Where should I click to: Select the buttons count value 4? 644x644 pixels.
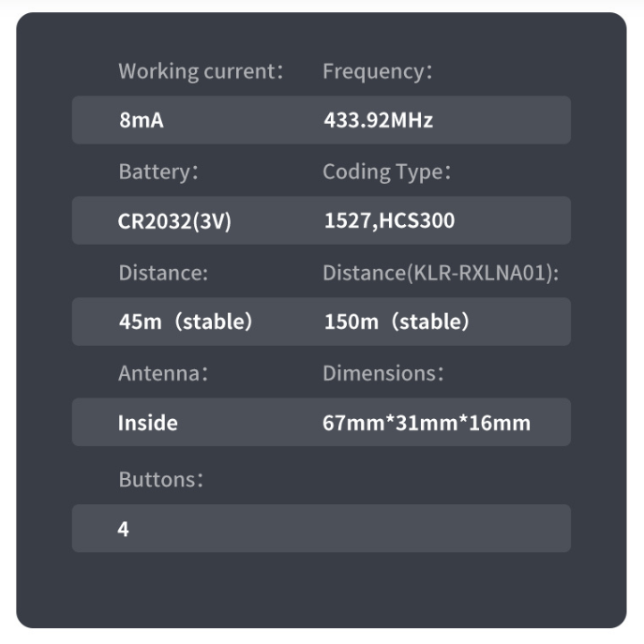(124, 529)
